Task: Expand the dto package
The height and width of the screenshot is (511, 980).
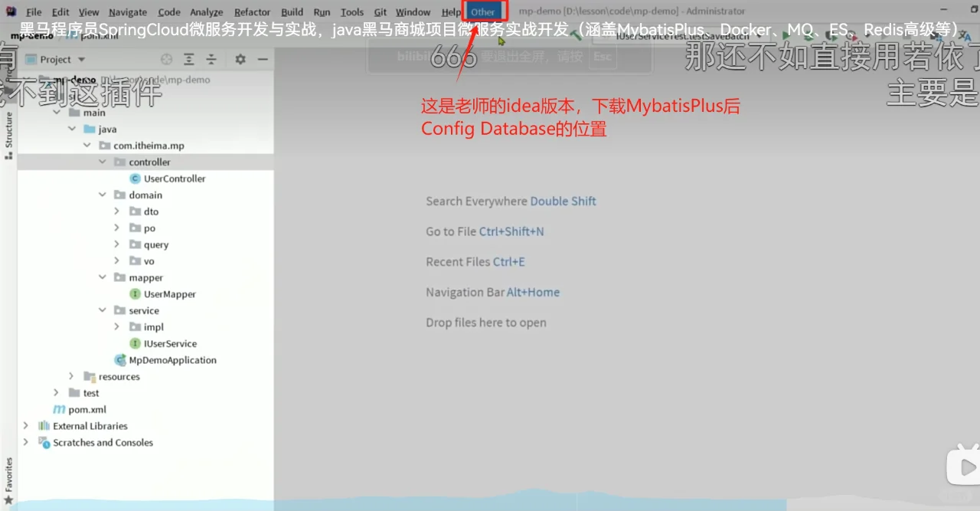Action: tap(116, 211)
